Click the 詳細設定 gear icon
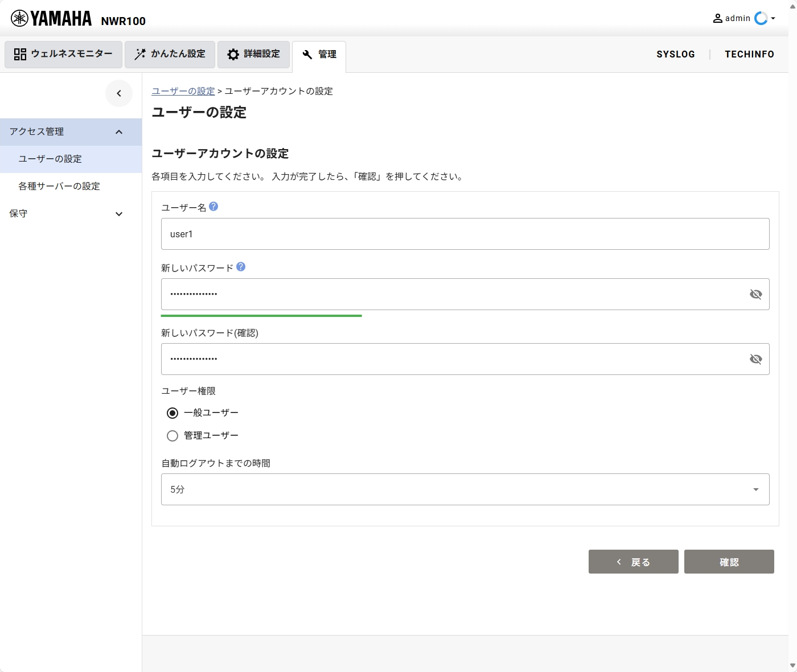 pyautogui.click(x=233, y=54)
